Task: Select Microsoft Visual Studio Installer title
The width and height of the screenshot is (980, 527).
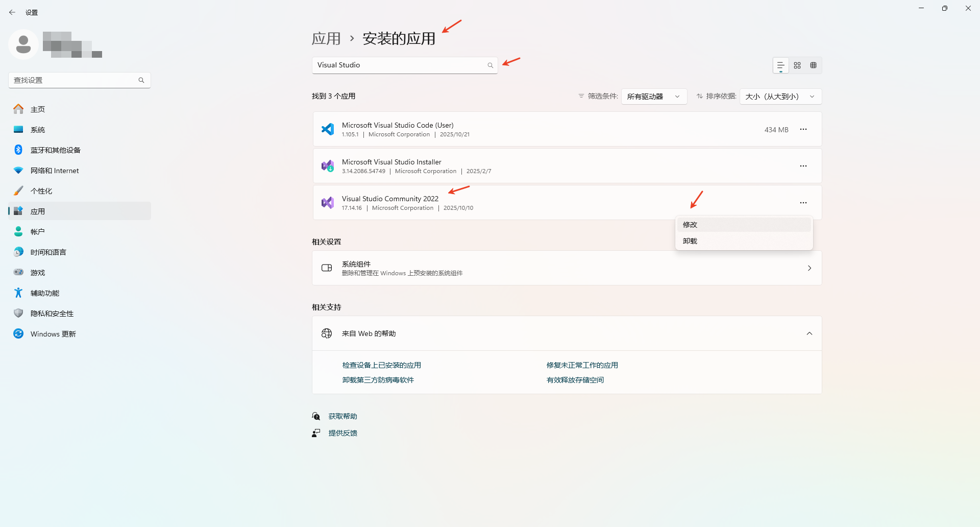Action: click(x=391, y=162)
